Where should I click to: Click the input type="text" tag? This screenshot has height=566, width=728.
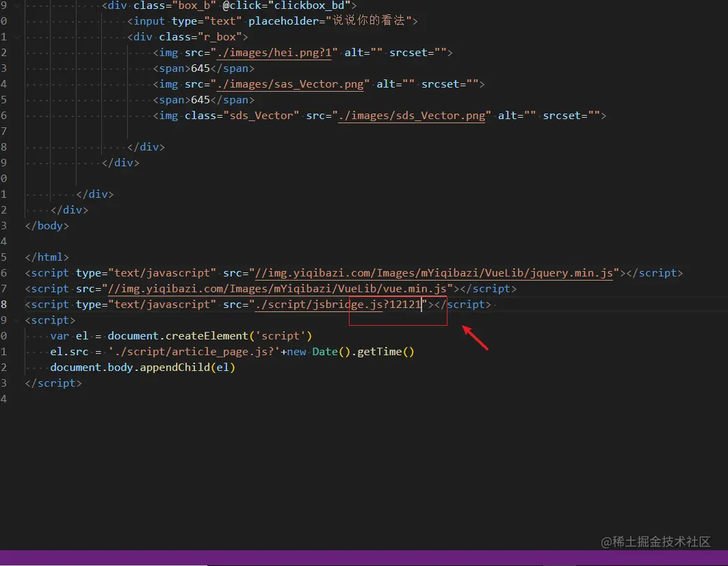(x=184, y=21)
